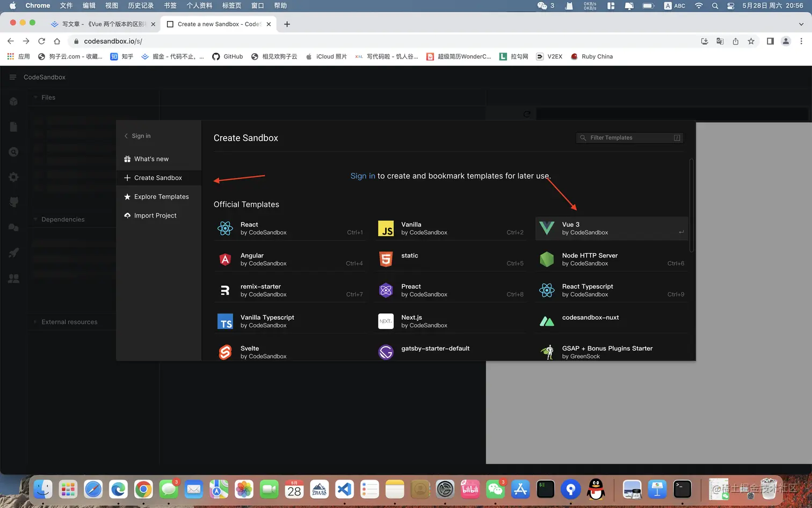Open the file explorer sidebar icon
Screen dimensions: 812x508
tap(14, 127)
